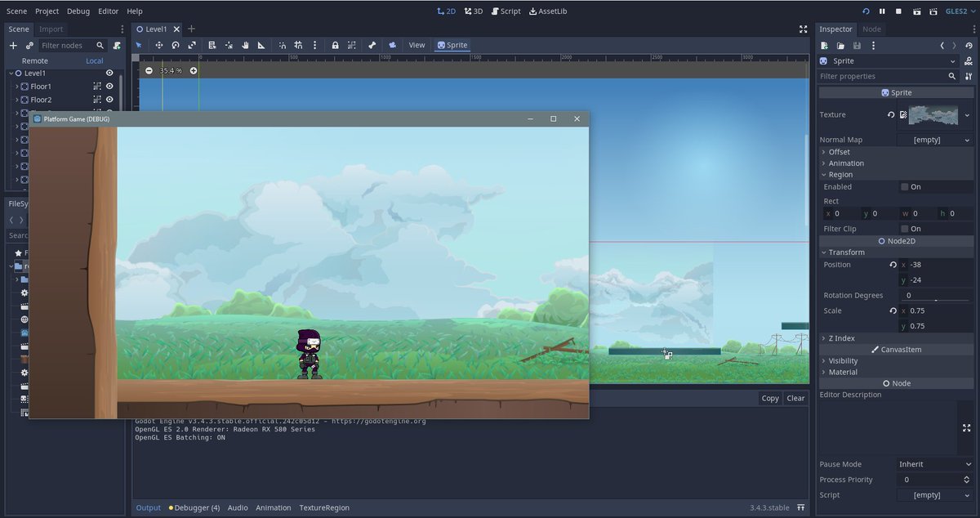Hide the Level1 node with its eye icon

point(109,73)
